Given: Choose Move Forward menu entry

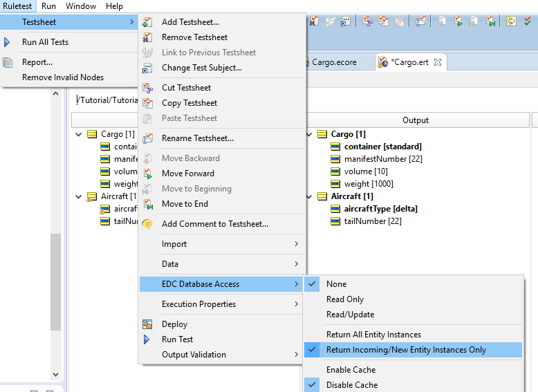Looking at the screenshot, I should pyautogui.click(x=222, y=174).
